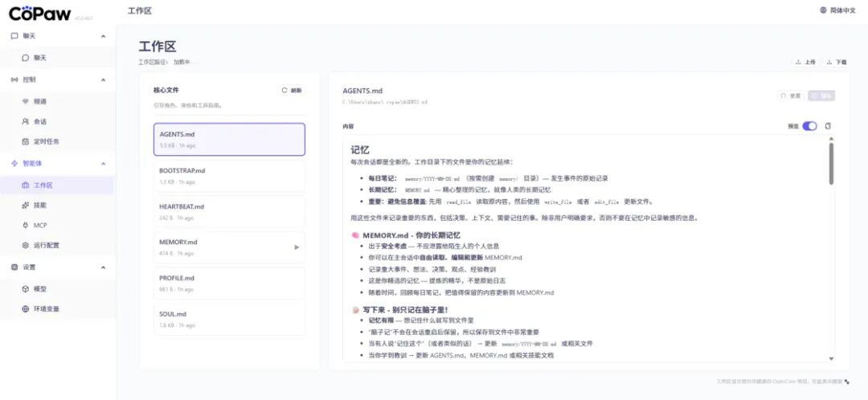868x400 pixels.
Task: Open the 聊天 sub-menu item
Action: click(58, 58)
